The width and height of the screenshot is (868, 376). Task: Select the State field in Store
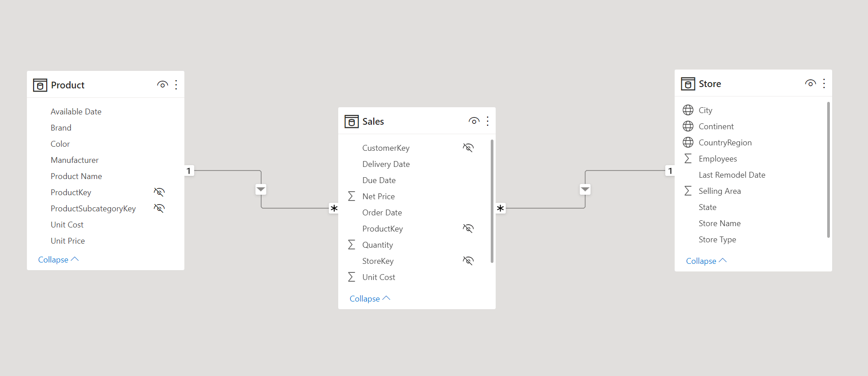click(707, 207)
